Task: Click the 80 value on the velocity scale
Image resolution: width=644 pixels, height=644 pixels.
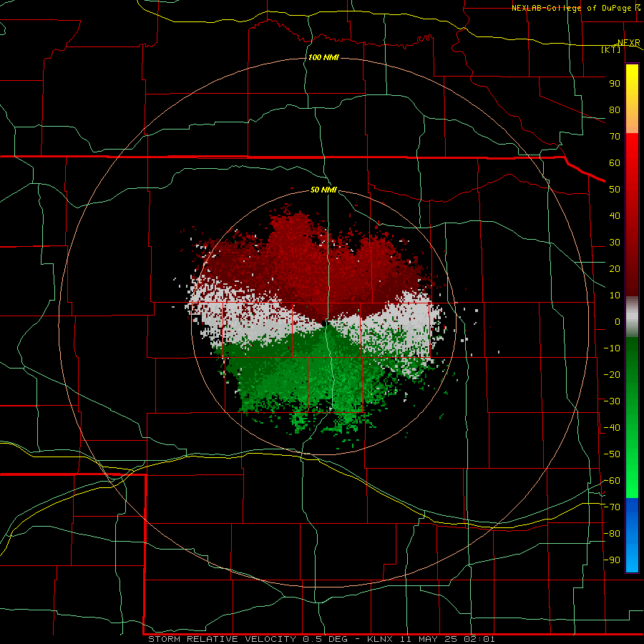Action: coord(615,109)
